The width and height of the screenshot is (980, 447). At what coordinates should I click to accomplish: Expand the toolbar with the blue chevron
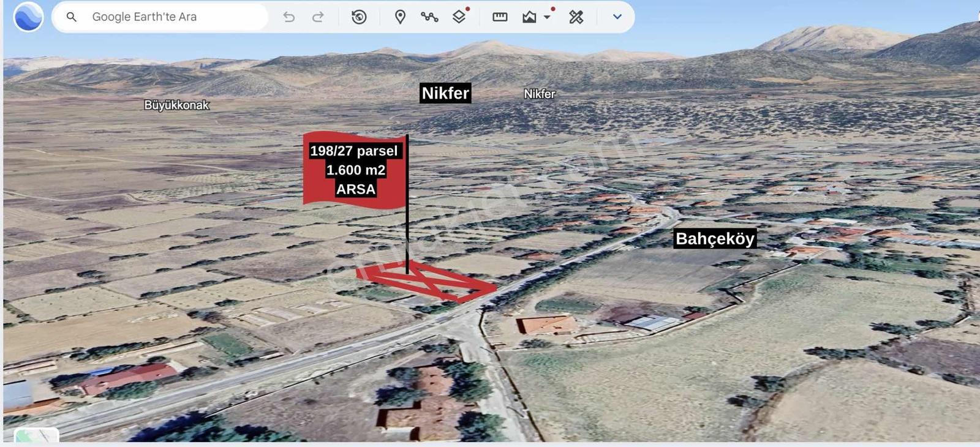pos(617,17)
